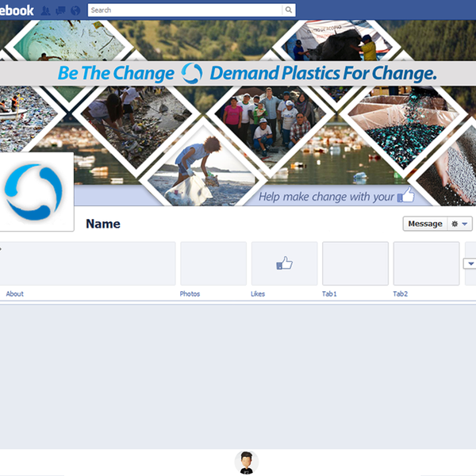Click the thumbs-up icon in Likes box
This screenshot has width=476, height=476.
284,263
